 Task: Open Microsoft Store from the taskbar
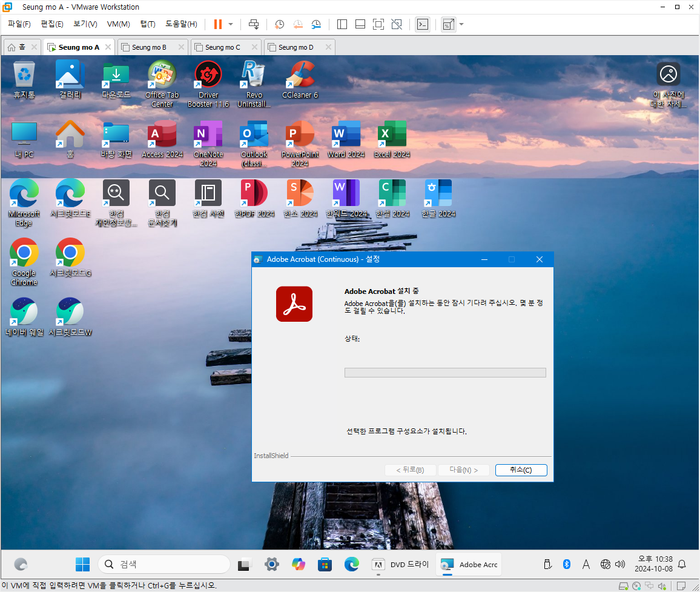[325, 564]
